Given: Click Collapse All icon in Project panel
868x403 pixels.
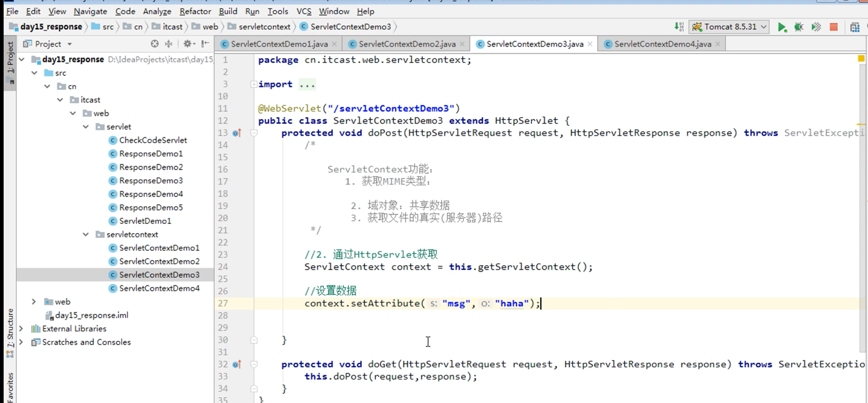Looking at the screenshot, I should (169, 44).
